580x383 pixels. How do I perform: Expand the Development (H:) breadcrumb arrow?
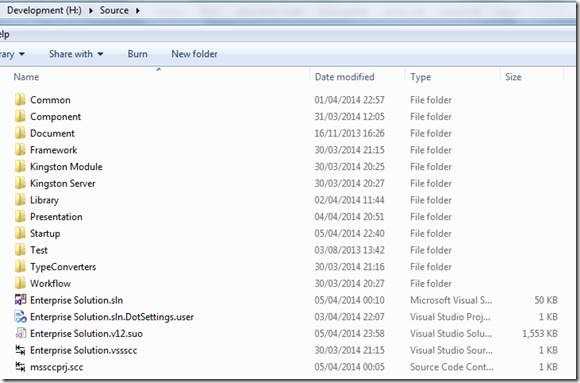pyautogui.click(x=91, y=11)
